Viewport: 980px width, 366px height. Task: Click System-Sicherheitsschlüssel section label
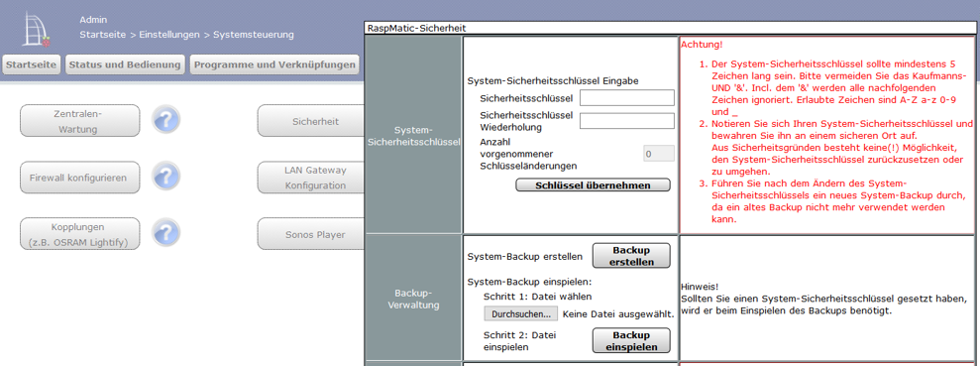pos(413,137)
